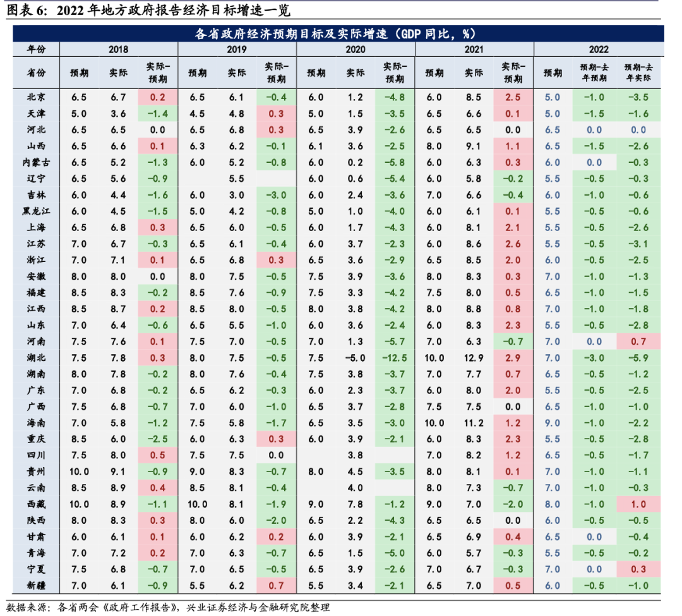Select the 2021 year column header
Screen dimensions: 682x616
[474, 49]
